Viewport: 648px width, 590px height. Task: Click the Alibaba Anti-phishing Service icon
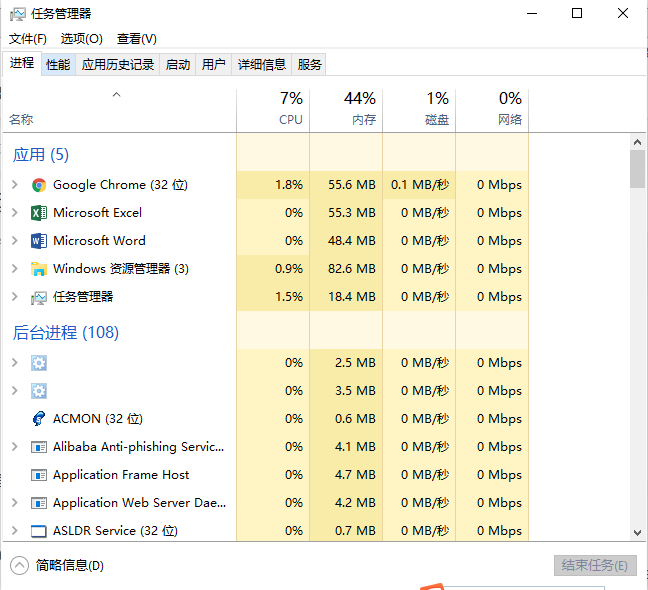click(39, 447)
